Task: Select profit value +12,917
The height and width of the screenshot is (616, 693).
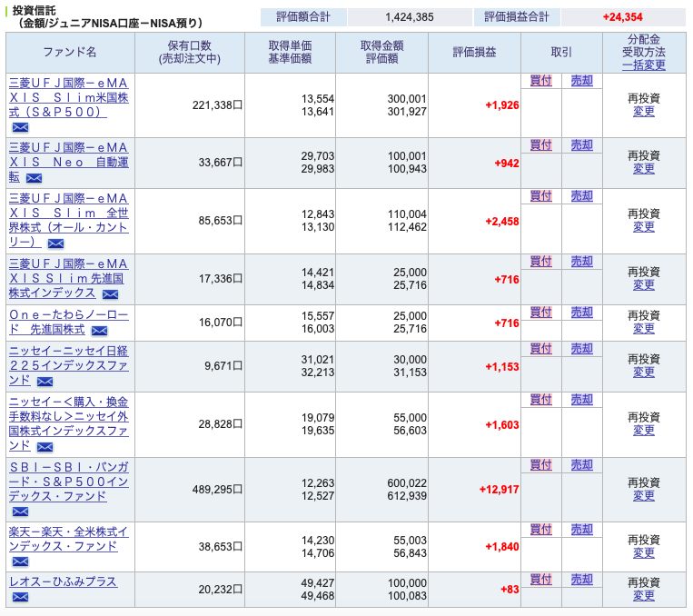Action: coord(499,490)
